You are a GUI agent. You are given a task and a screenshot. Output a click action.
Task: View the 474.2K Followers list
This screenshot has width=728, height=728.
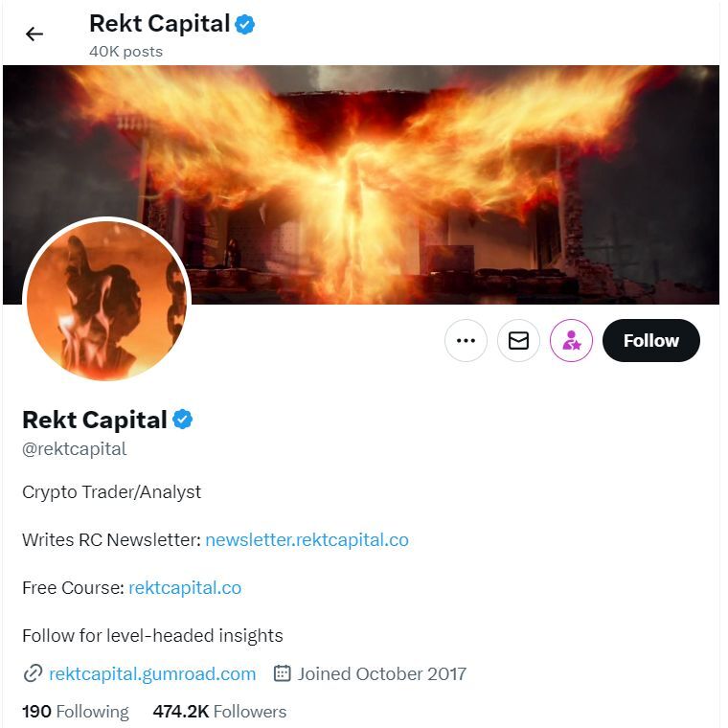click(219, 712)
